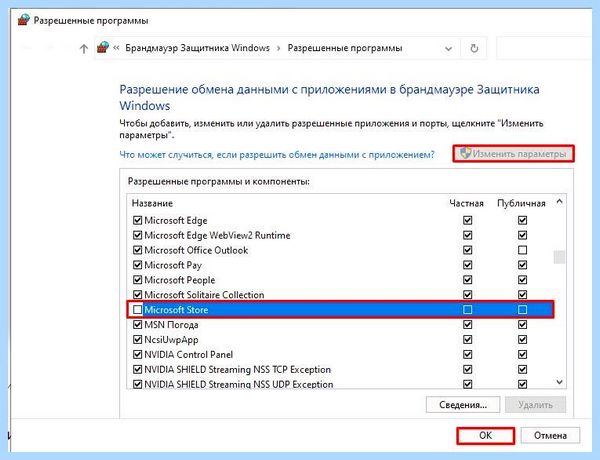Open the address bar history dropdown

448,49
